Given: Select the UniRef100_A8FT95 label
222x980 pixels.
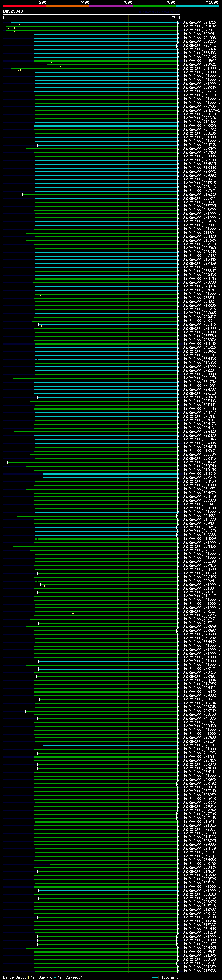Looking at the screenshot, I should coord(199,206).
